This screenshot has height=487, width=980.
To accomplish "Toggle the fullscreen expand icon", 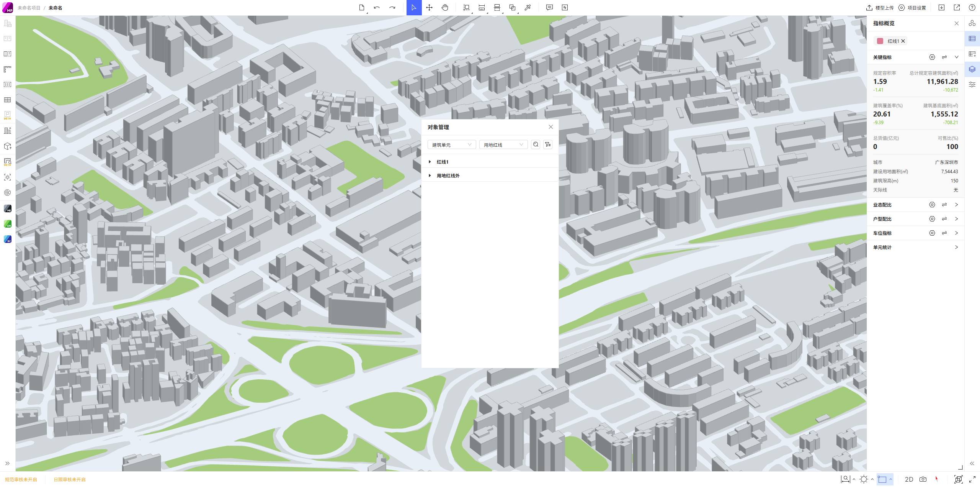I will point(972,479).
